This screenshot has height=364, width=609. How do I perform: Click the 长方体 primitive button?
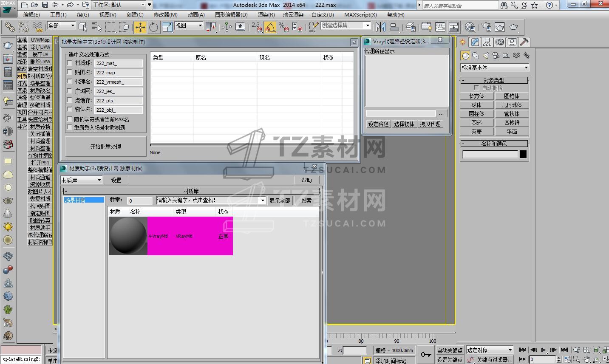[477, 96]
